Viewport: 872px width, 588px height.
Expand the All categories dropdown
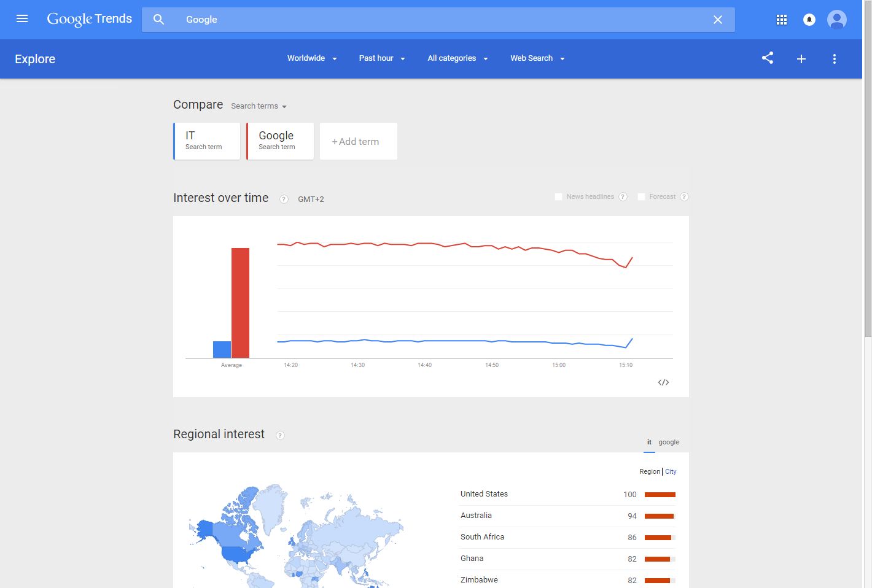(x=457, y=58)
